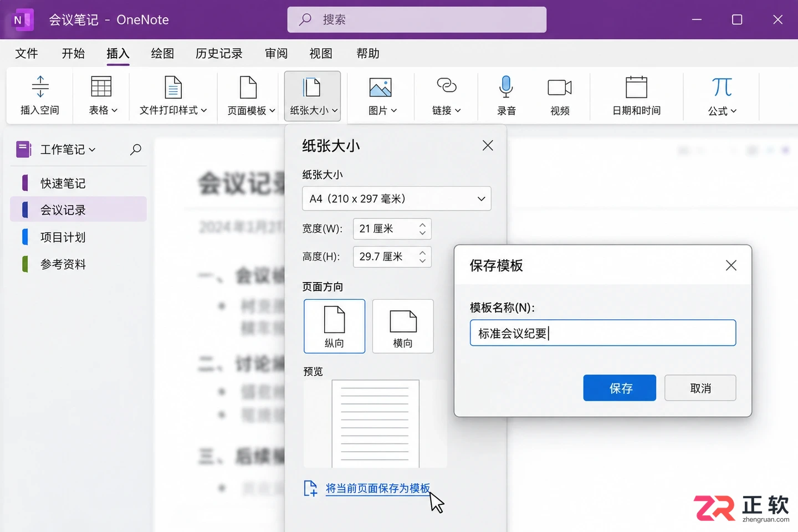
Task: Expand the 工作笔记 notebook dropdown
Action: pos(92,150)
